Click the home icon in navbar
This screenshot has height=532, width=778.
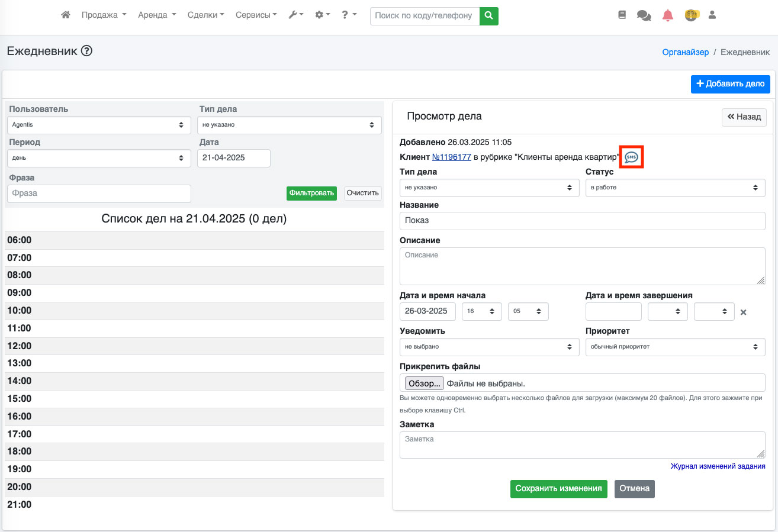[x=66, y=15]
